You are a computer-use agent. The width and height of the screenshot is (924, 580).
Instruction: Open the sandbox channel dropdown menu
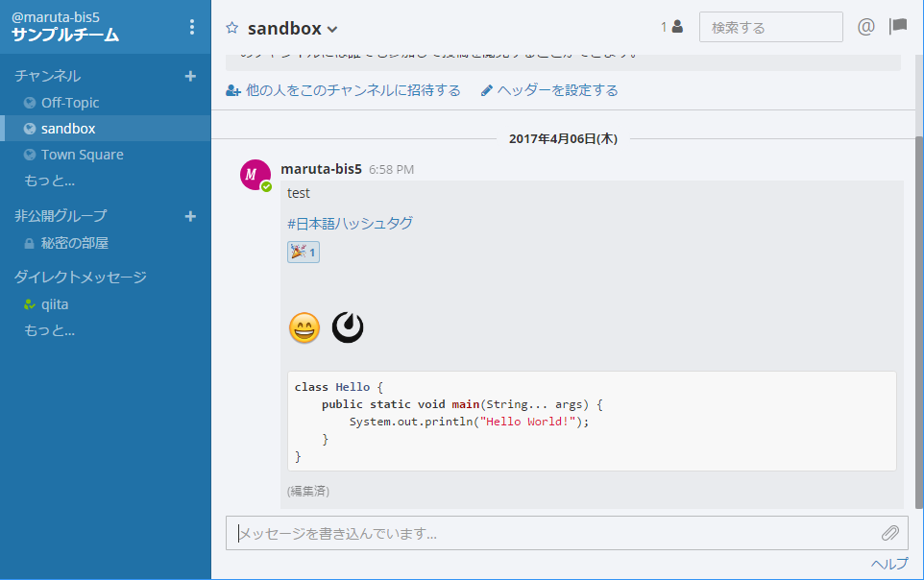point(332,30)
